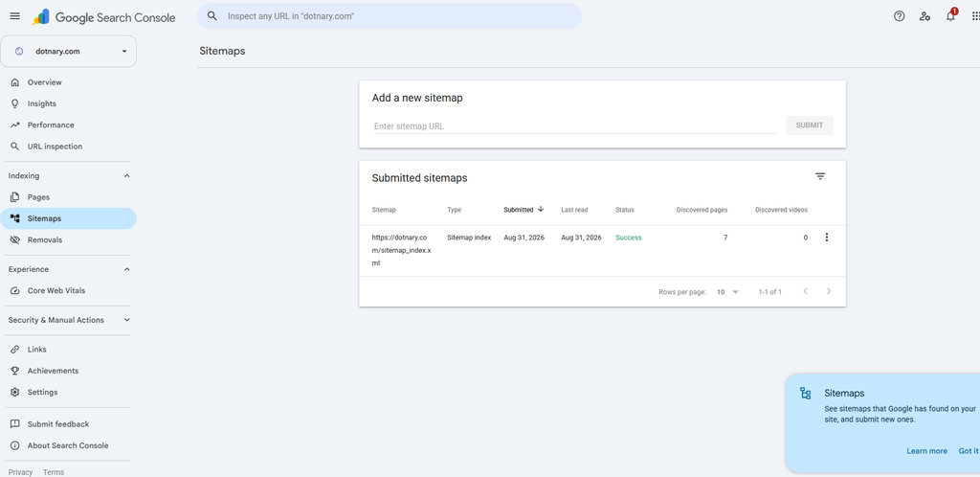Open the three-dot menu for sitemap row
Viewport: 980px width, 477px height.
[x=827, y=238]
